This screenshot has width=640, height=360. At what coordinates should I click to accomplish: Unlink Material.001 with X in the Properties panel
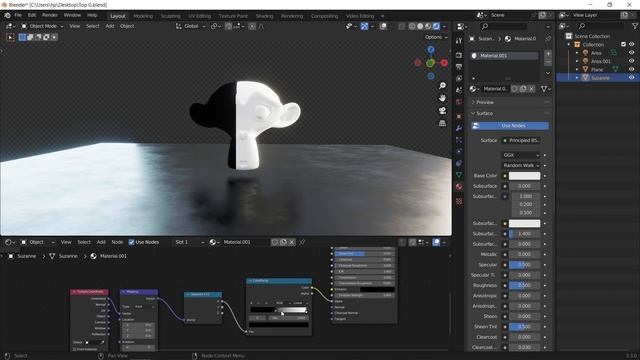click(x=531, y=89)
